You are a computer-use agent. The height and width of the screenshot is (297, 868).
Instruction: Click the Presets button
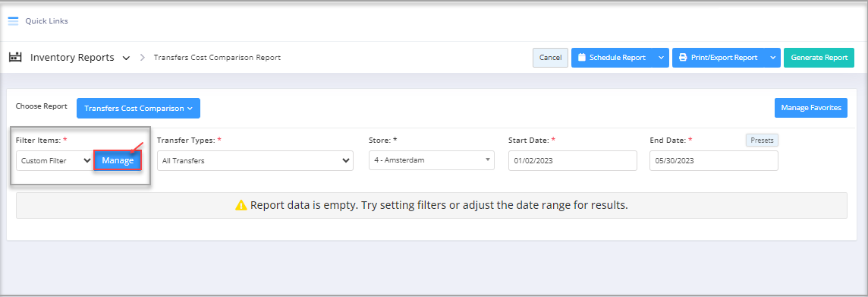[762, 141]
